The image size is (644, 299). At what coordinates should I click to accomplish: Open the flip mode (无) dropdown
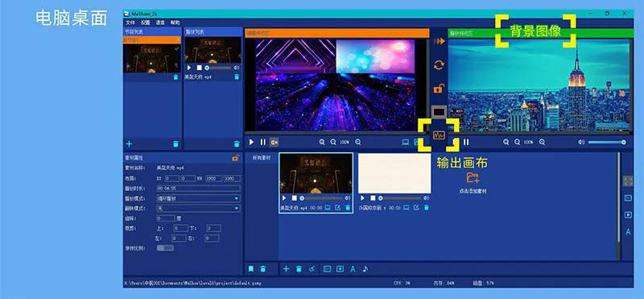[198, 209]
